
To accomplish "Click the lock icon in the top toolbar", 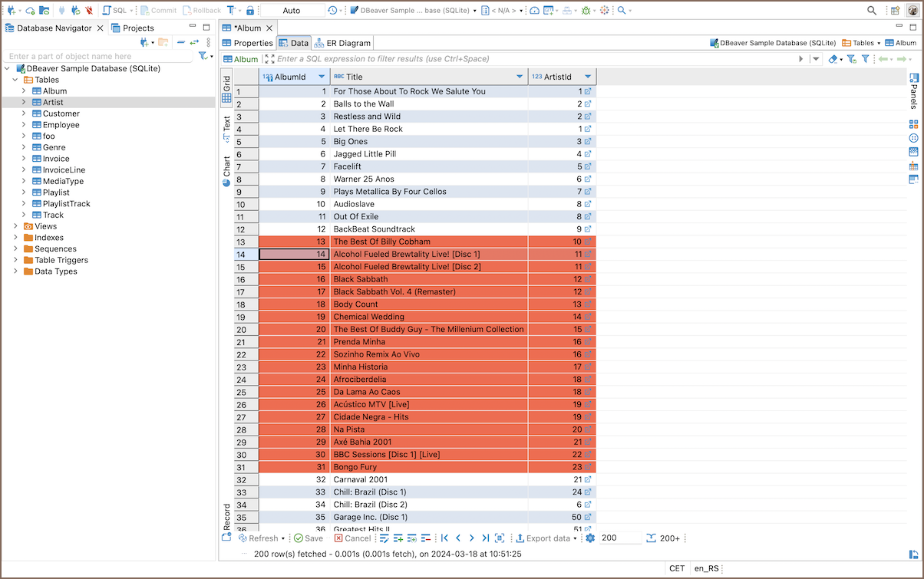I will 250,11.
